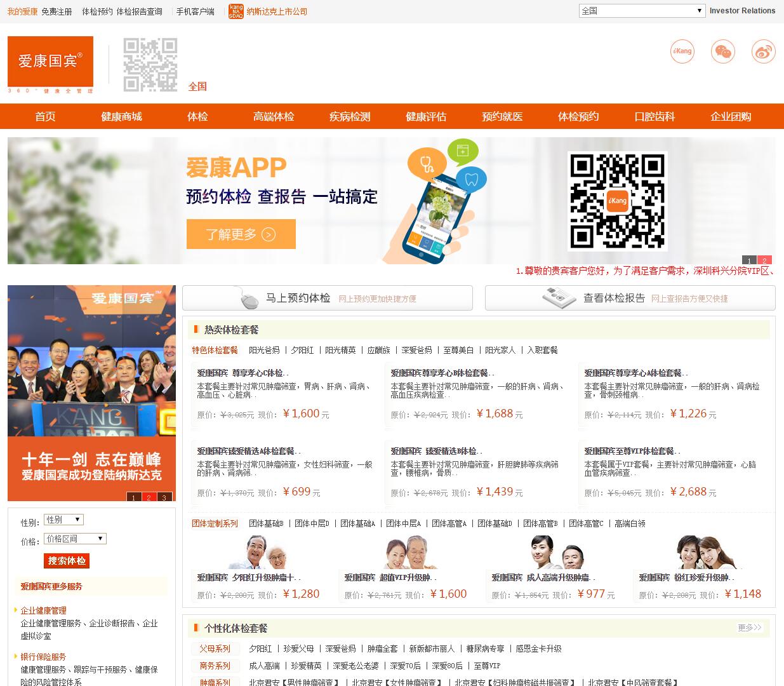Click the report icon on 查看体检报告
Screen dimensions: 784x686
[x=559, y=298]
